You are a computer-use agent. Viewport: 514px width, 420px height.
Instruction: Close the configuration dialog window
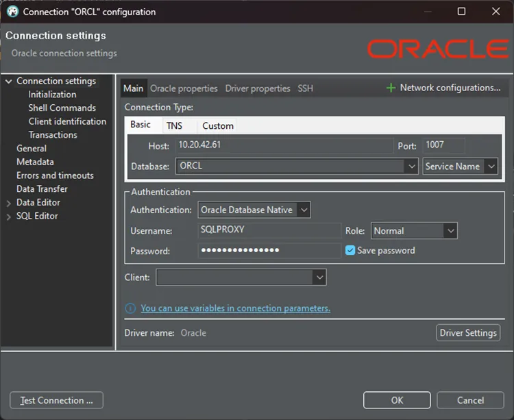pos(496,12)
